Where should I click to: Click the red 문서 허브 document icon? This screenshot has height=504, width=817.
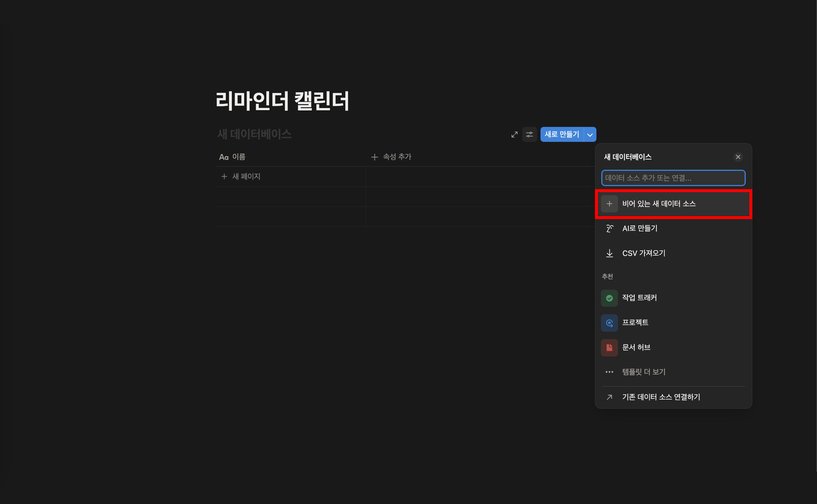click(x=609, y=347)
